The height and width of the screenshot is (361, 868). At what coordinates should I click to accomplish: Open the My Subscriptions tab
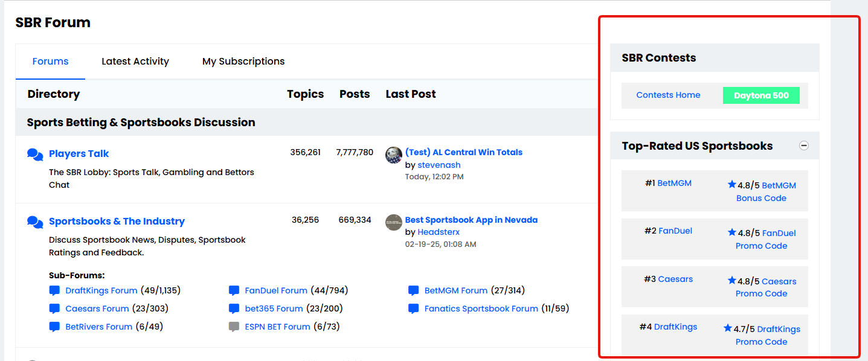[243, 62]
